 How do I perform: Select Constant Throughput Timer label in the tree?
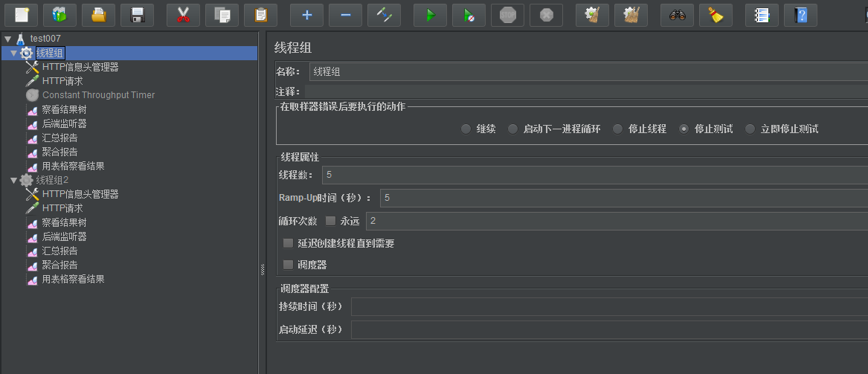[x=98, y=95]
